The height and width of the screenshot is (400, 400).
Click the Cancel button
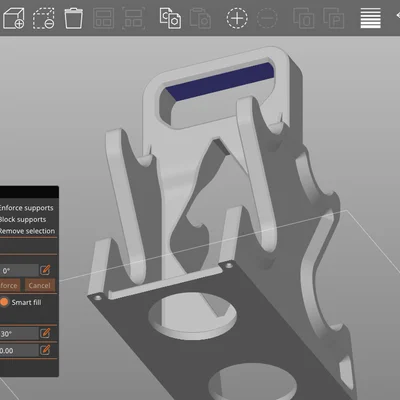(x=40, y=285)
